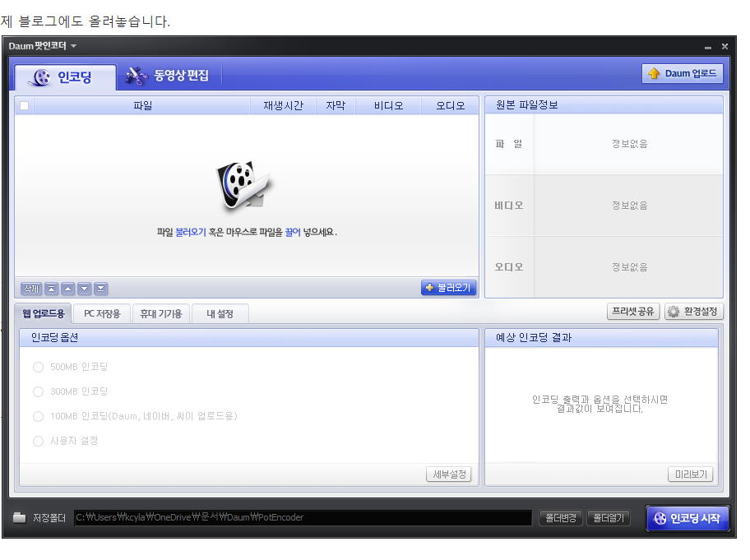
Task: Click the 프리셋 공유 button
Action: tap(633, 312)
